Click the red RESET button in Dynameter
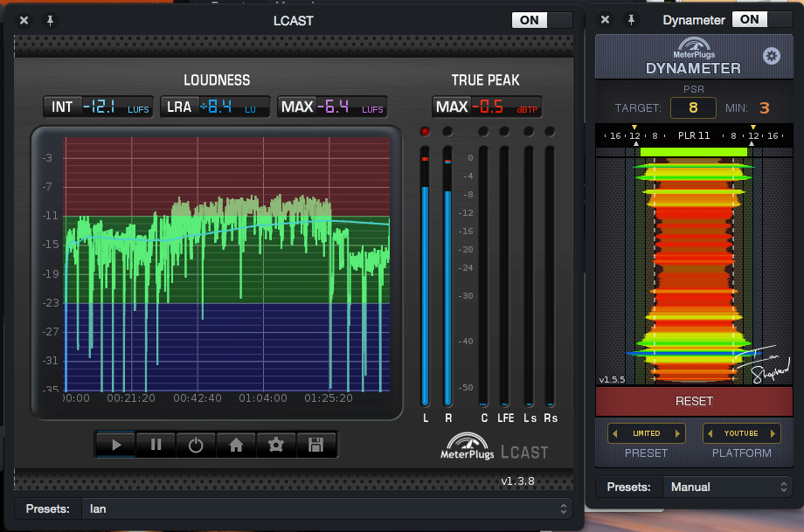 694,401
